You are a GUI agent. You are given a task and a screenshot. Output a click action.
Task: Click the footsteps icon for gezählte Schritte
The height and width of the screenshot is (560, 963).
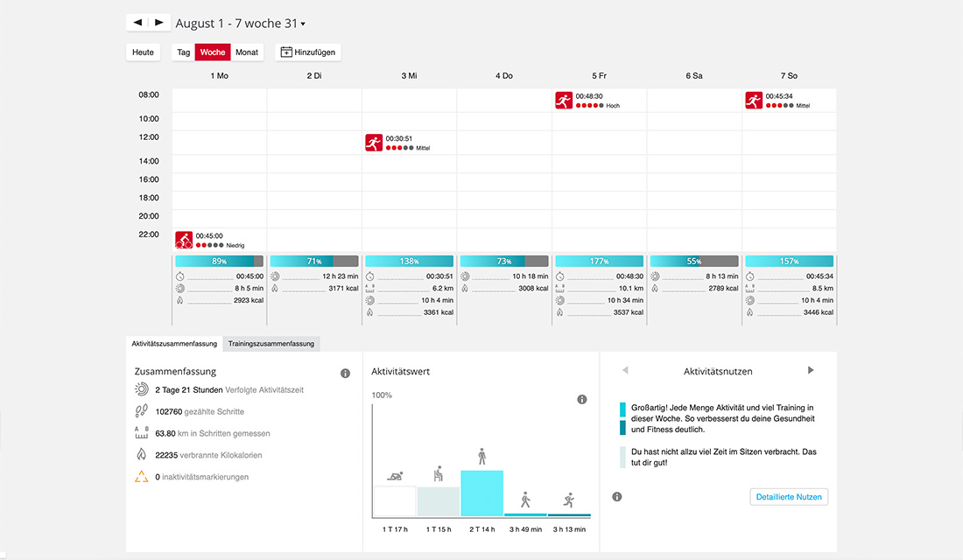[x=141, y=411]
